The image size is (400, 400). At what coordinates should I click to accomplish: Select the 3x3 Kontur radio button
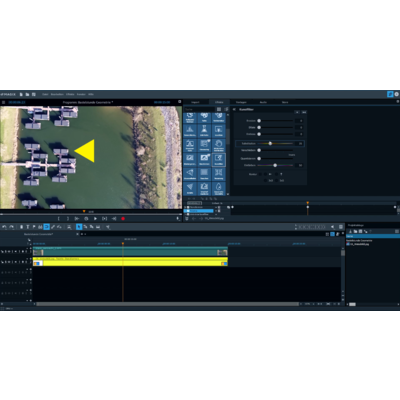coord(266,180)
